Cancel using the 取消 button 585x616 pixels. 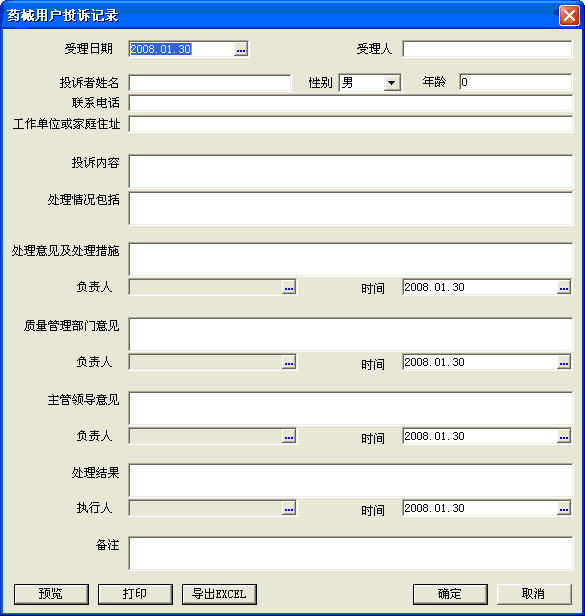click(x=534, y=594)
